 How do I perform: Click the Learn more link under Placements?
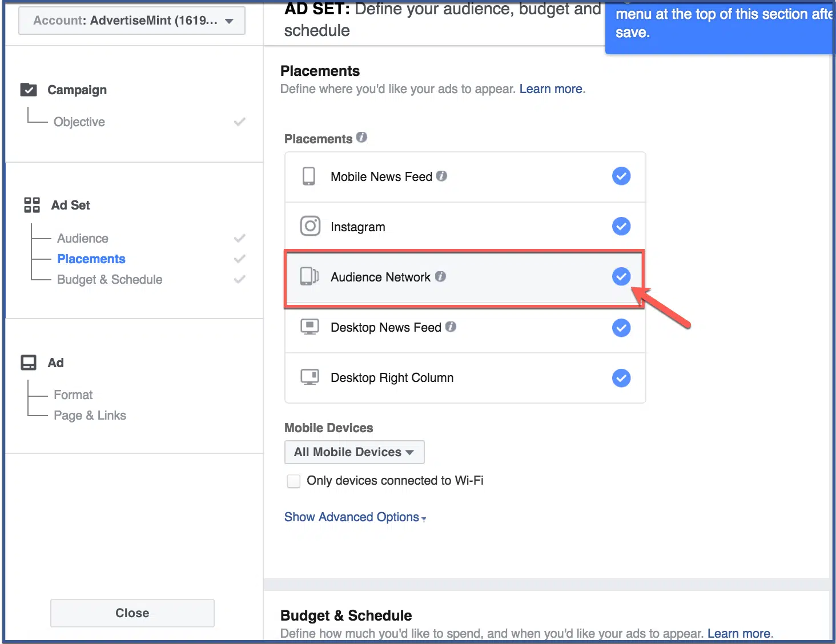[x=550, y=88]
